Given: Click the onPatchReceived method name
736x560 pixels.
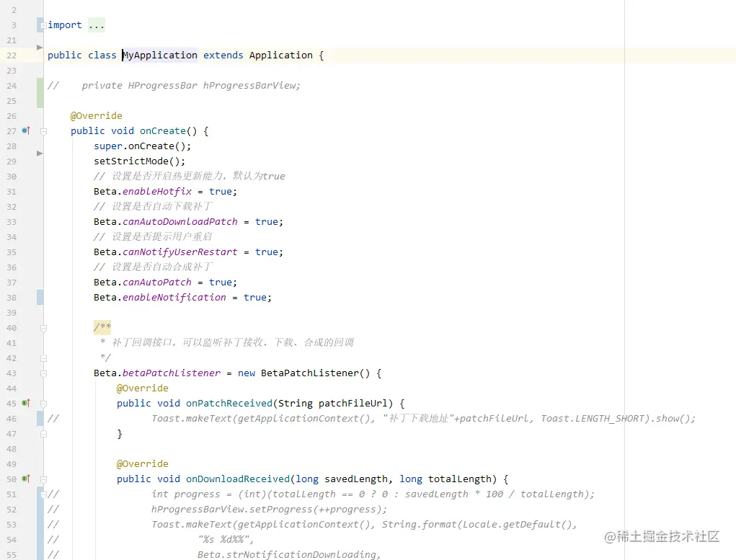Looking at the screenshot, I should (229, 403).
